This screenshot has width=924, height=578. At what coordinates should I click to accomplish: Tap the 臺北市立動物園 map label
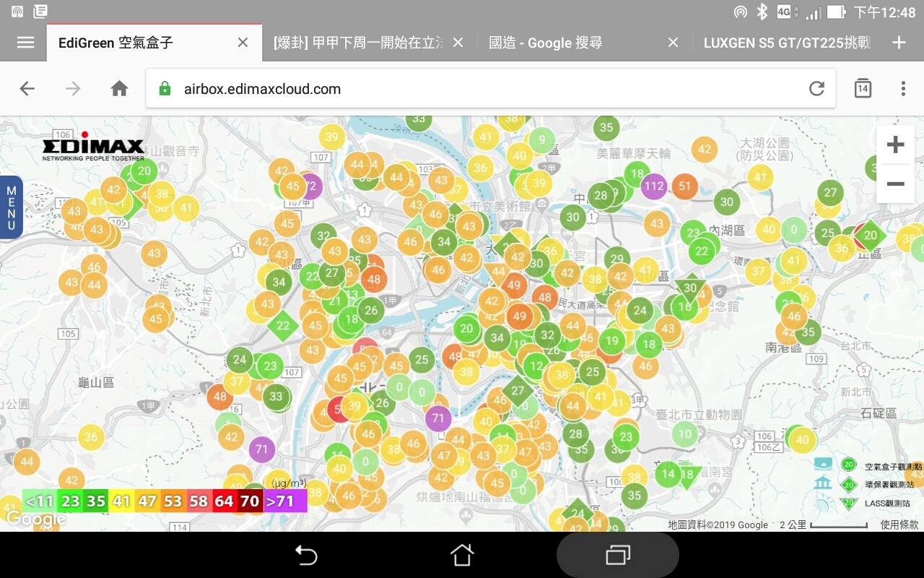[698, 414]
